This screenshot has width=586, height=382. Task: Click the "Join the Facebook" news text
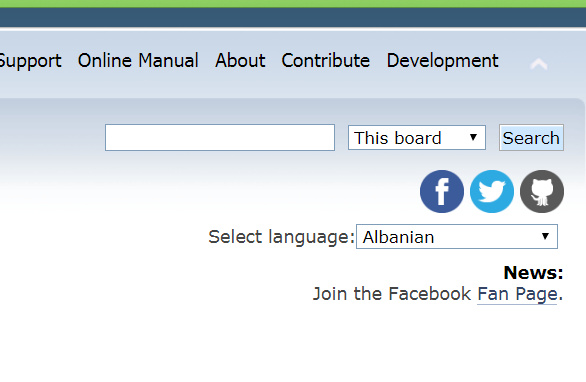(x=392, y=294)
